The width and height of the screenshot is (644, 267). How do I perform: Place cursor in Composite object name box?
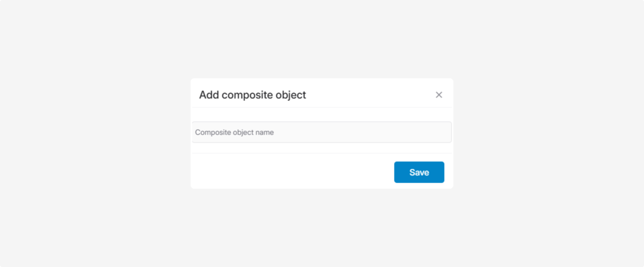pyautogui.click(x=321, y=132)
